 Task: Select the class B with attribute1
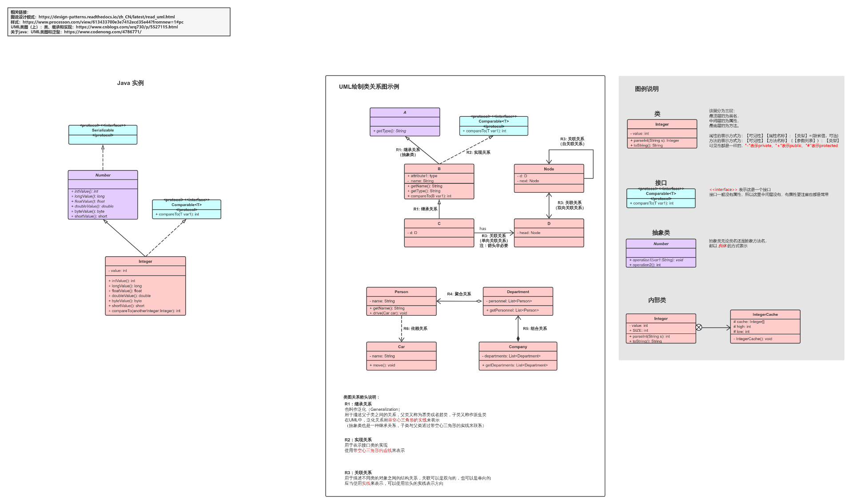439,181
